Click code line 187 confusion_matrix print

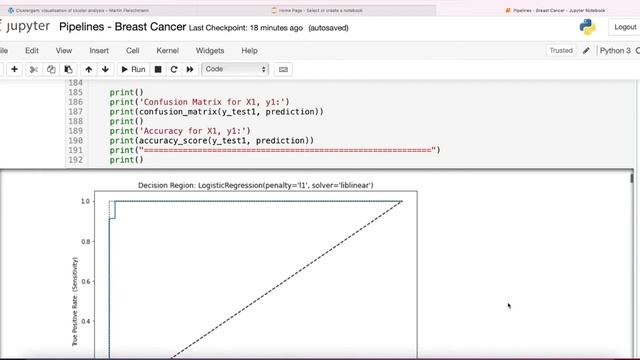tap(216, 112)
